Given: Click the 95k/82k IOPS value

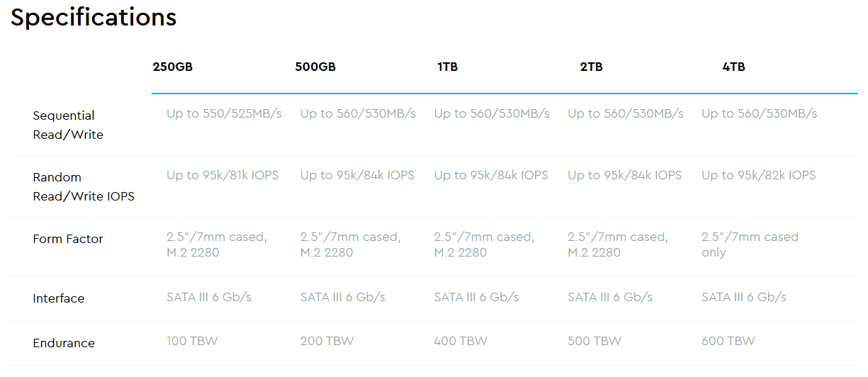Looking at the screenshot, I should pos(758,175).
